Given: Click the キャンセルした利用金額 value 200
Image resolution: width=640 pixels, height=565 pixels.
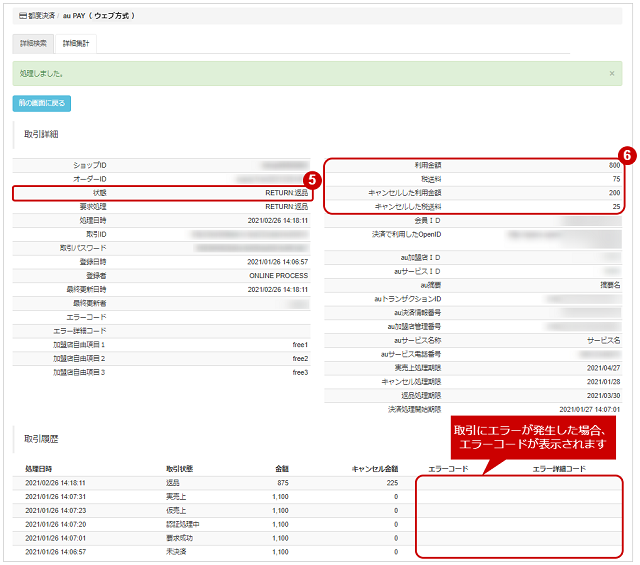Looking at the screenshot, I should [614, 193].
